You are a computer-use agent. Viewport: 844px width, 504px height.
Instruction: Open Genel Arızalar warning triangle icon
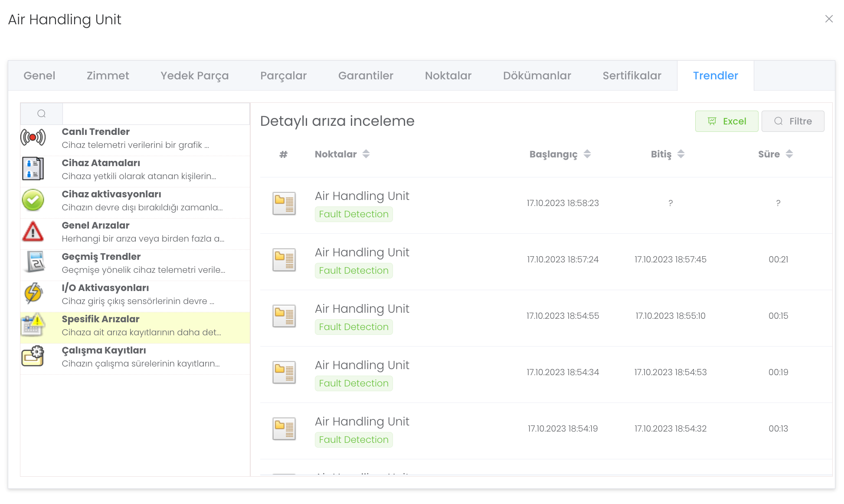click(33, 231)
